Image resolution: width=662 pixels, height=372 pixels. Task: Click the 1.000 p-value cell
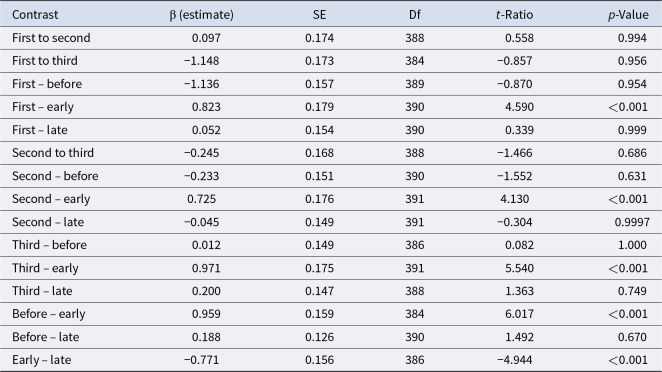(632, 245)
